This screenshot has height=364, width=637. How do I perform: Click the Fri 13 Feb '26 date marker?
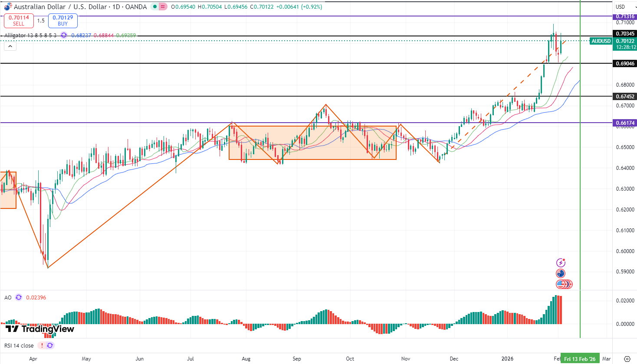[x=580, y=359]
